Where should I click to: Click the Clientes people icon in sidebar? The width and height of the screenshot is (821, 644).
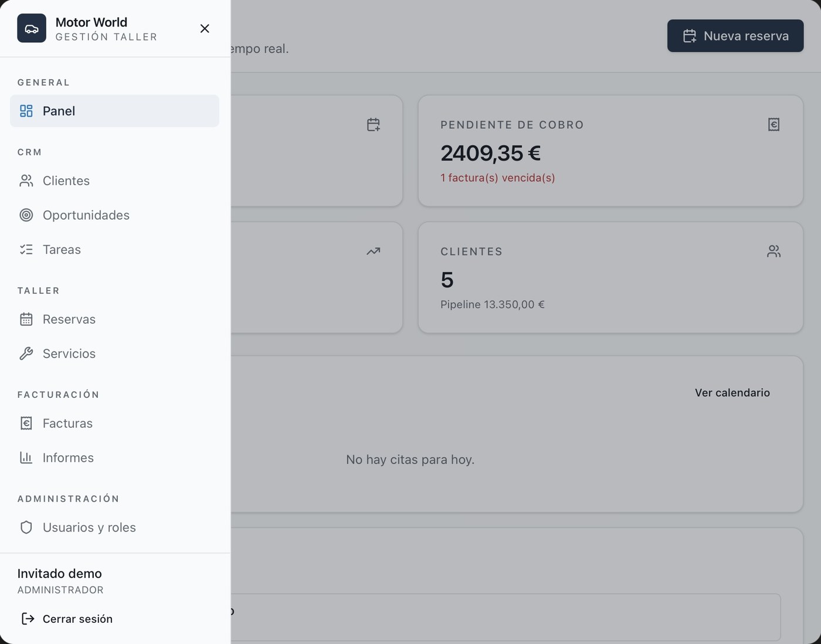click(26, 180)
